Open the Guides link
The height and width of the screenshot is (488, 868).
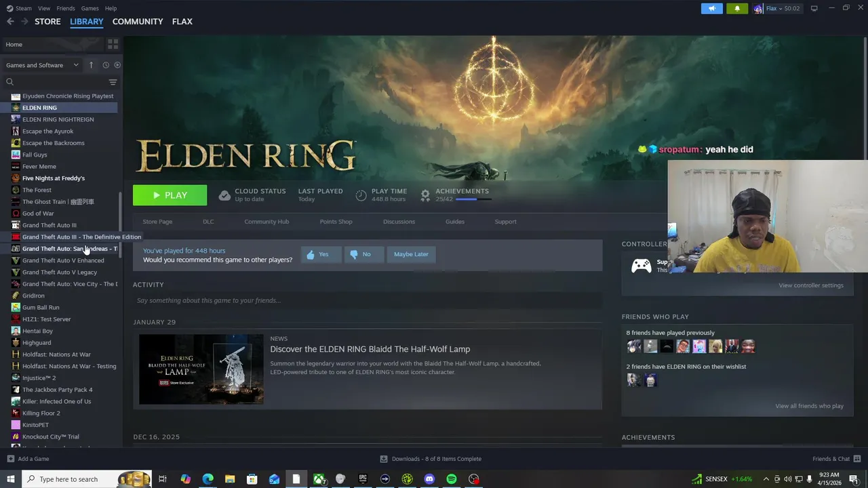pos(455,222)
